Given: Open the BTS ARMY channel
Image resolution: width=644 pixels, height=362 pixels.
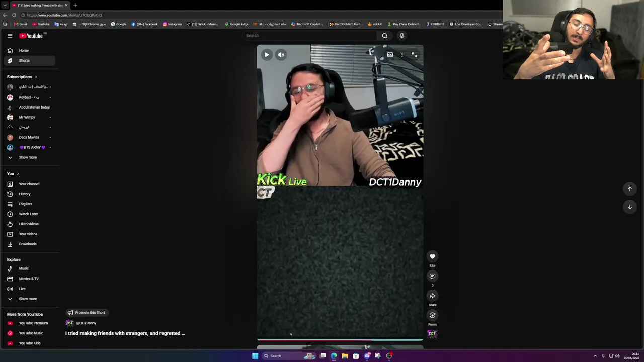Looking at the screenshot, I should click(x=30, y=147).
